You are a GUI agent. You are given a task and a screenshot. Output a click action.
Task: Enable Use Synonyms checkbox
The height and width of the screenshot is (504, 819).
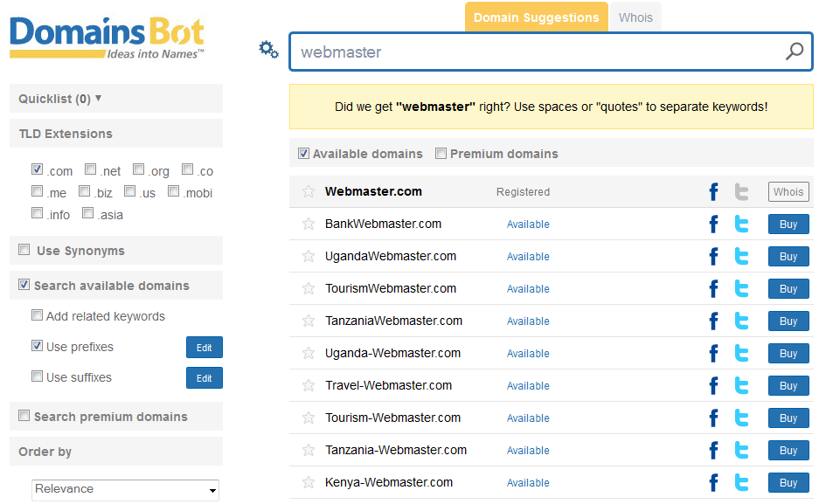[24, 250]
